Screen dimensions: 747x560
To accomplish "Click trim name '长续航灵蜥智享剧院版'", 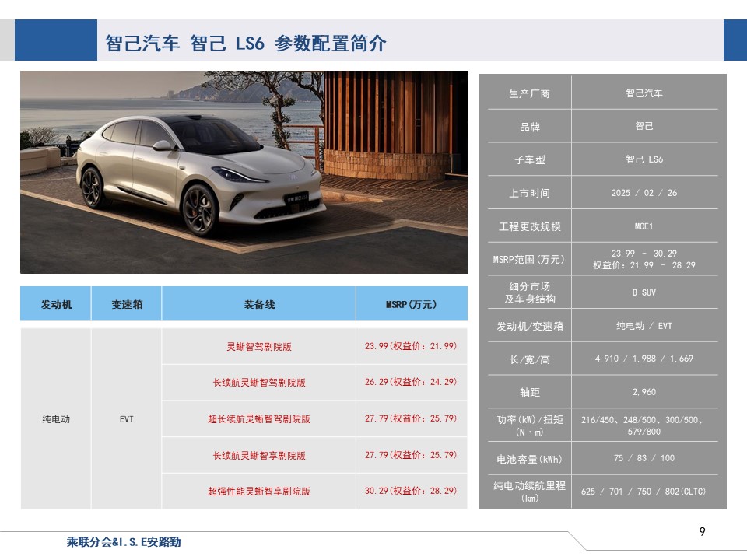I will point(259,456).
